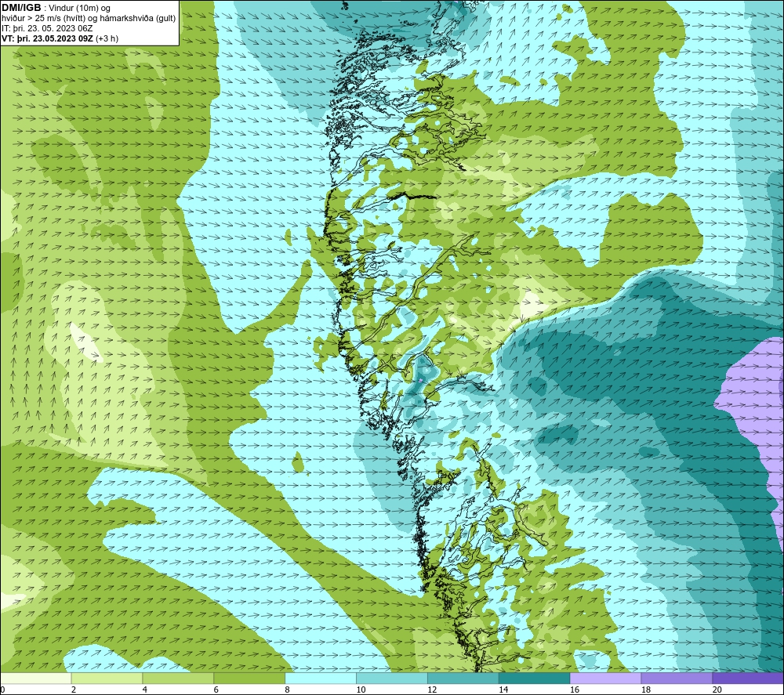784x695 pixels.
Task: Click the 'hviður > 25 m/s (hvítt)' text line
Action: point(43,19)
